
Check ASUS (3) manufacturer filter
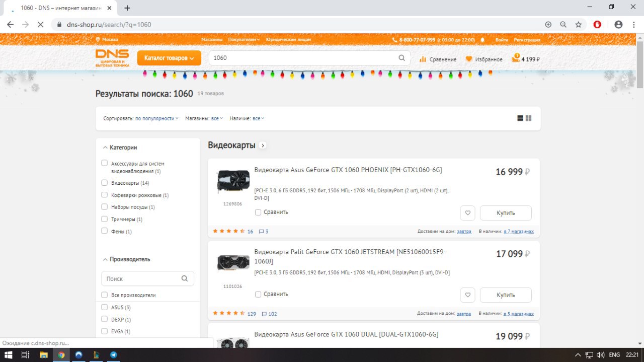(104, 307)
